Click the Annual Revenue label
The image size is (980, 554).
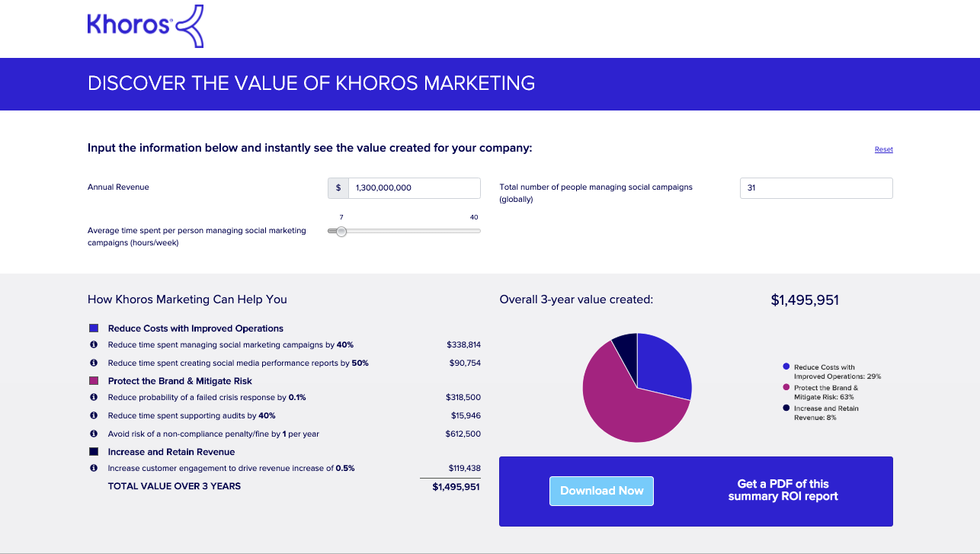coord(118,187)
